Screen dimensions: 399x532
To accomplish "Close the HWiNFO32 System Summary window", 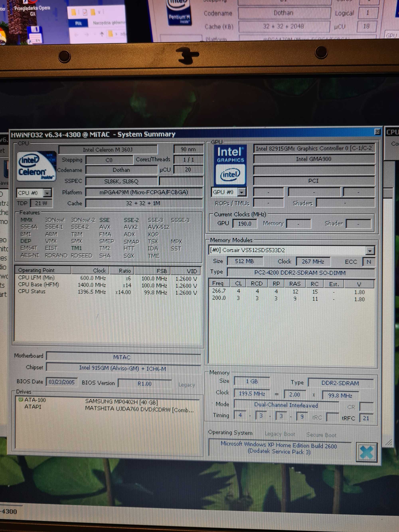I will click(377, 132).
